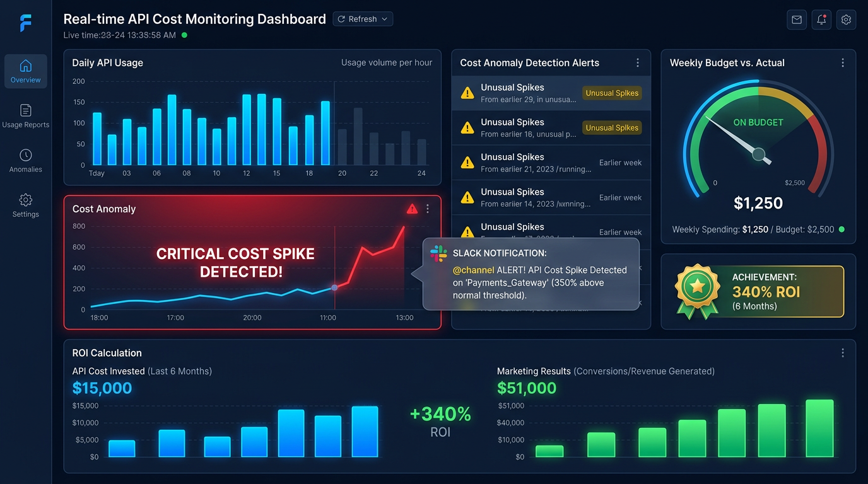This screenshot has height=484, width=868.
Task: Click the data point marker on cost anomaly line
Action: pos(334,287)
